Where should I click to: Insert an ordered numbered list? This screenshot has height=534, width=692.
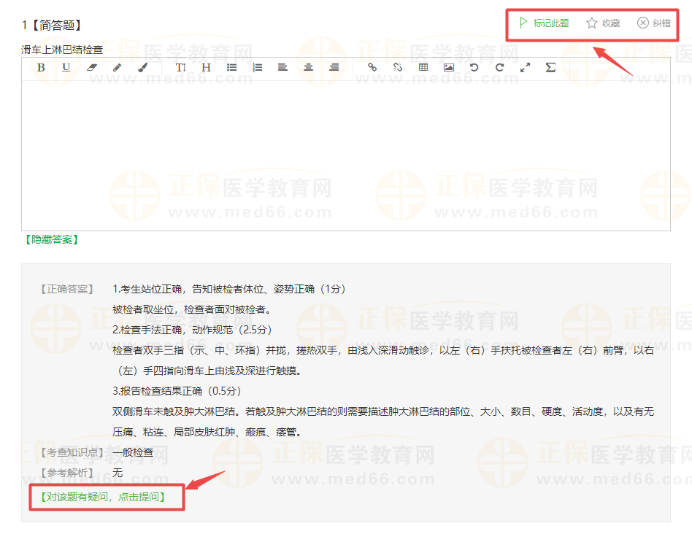[x=257, y=67]
